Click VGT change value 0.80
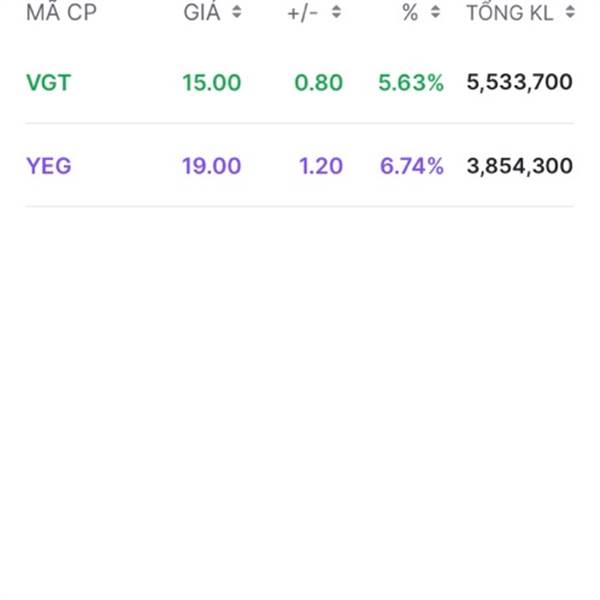This screenshot has height=600, width=600. coord(319,82)
